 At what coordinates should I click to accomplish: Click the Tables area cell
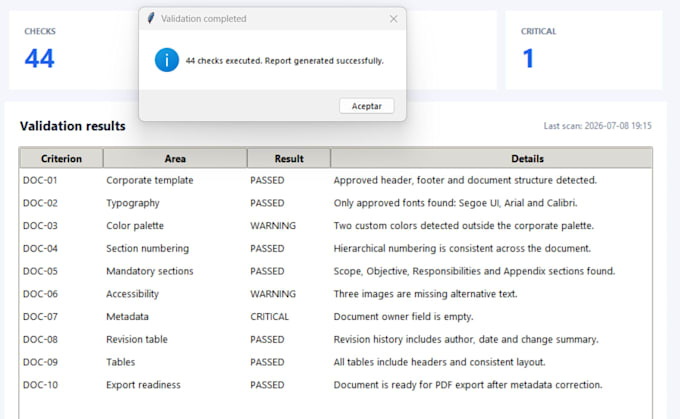pos(121,362)
